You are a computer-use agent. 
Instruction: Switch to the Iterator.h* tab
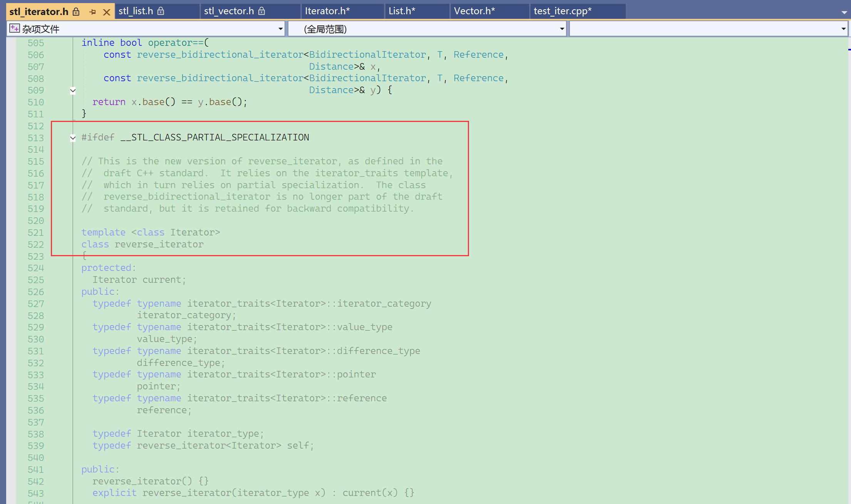click(x=327, y=11)
